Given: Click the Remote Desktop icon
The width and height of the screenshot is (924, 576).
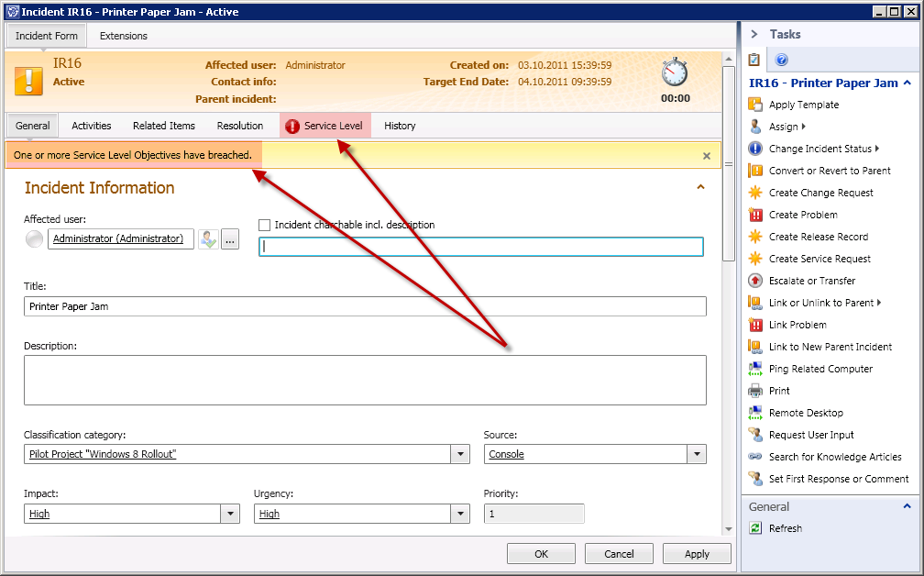Looking at the screenshot, I should click(755, 413).
